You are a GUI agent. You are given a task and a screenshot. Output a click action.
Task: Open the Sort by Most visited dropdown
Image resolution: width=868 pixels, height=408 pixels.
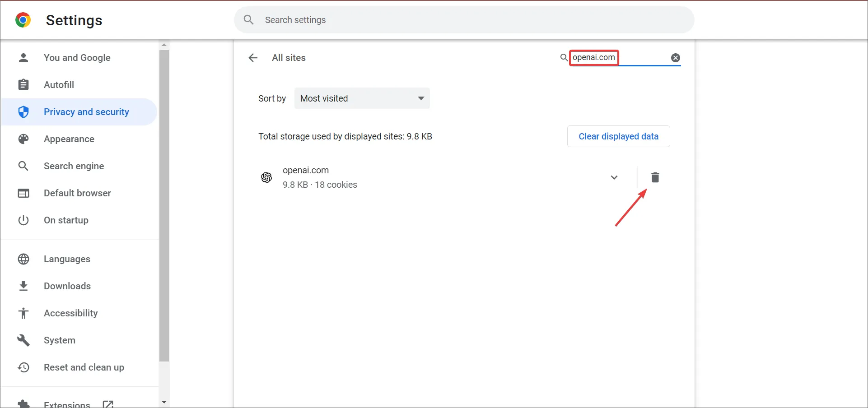pos(362,98)
